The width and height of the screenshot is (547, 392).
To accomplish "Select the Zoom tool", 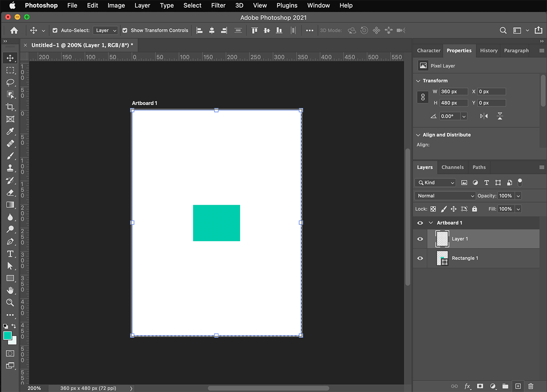I will pyautogui.click(x=10, y=303).
